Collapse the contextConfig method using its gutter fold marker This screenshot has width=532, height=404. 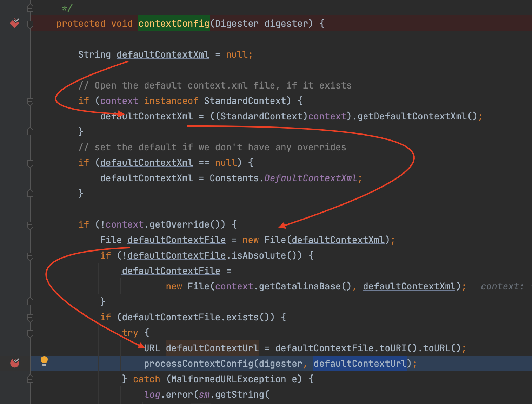tap(30, 24)
